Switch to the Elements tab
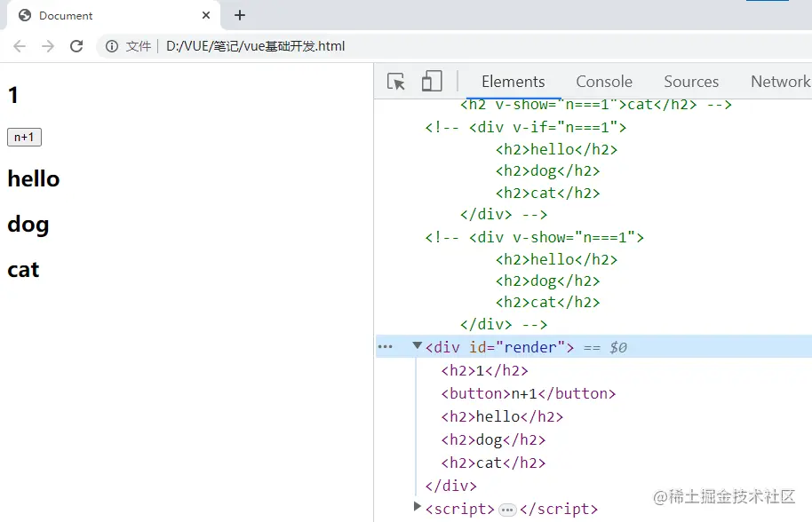The height and width of the screenshot is (522, 812). 513,82
